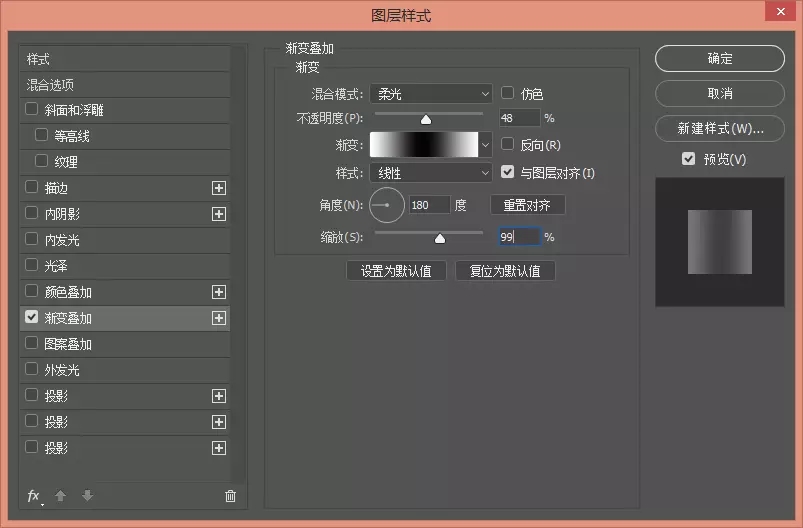The image size is (803, 528).
Task: Click the move effect up arrow icon
Action: coord(61,496)
